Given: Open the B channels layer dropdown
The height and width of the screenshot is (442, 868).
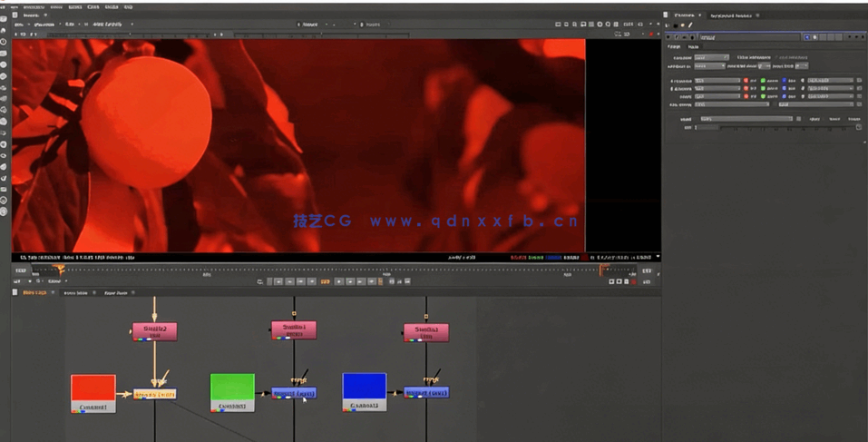Looking at the screenshot, I should point(717,89).
